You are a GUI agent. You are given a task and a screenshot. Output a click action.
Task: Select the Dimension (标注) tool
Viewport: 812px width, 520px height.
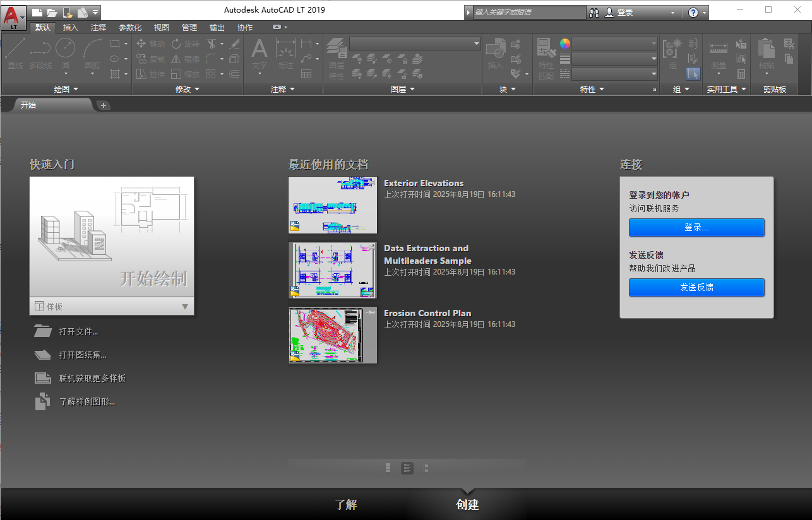(286, 54)
